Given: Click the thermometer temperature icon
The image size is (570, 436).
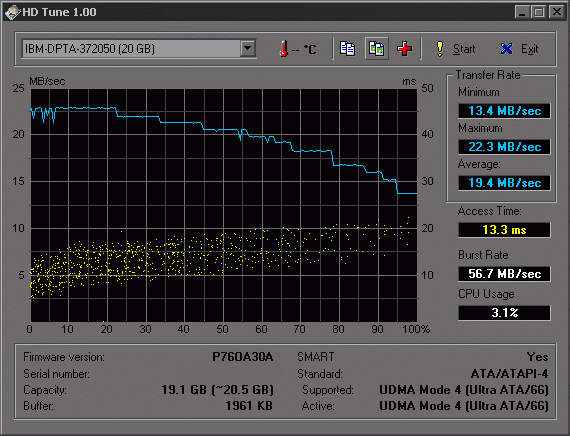Looking at the screenshot, I should click(284, 48).
